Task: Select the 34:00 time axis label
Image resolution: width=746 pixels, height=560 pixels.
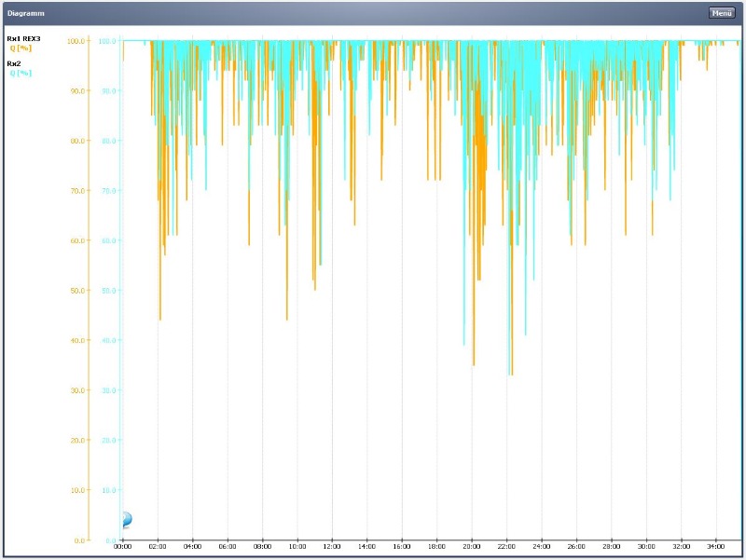Action: (715, 547)
